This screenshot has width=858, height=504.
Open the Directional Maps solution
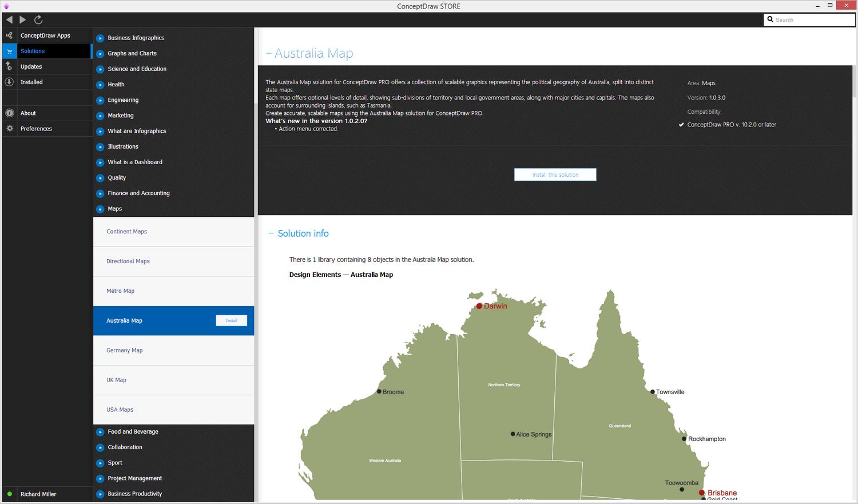(173, 261)
